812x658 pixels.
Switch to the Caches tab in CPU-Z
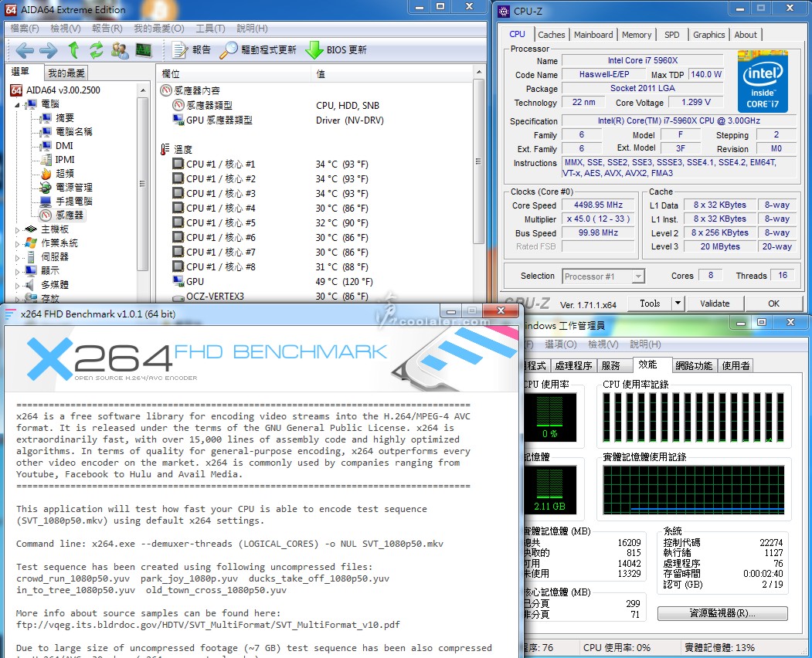(552, 35)
